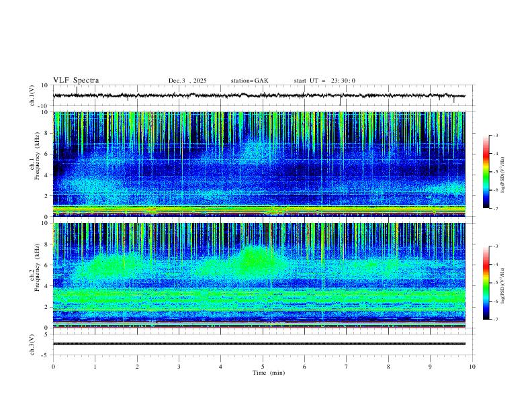The image size is (532, 411).
Task: Click the "ch.3(V)" axis label
Action: (32, 345)
